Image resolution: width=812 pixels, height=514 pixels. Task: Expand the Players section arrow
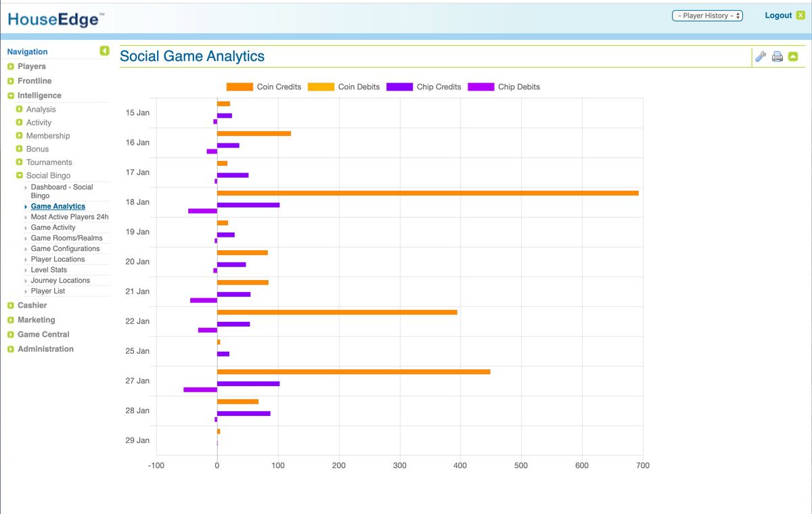[x=11, y=66]
